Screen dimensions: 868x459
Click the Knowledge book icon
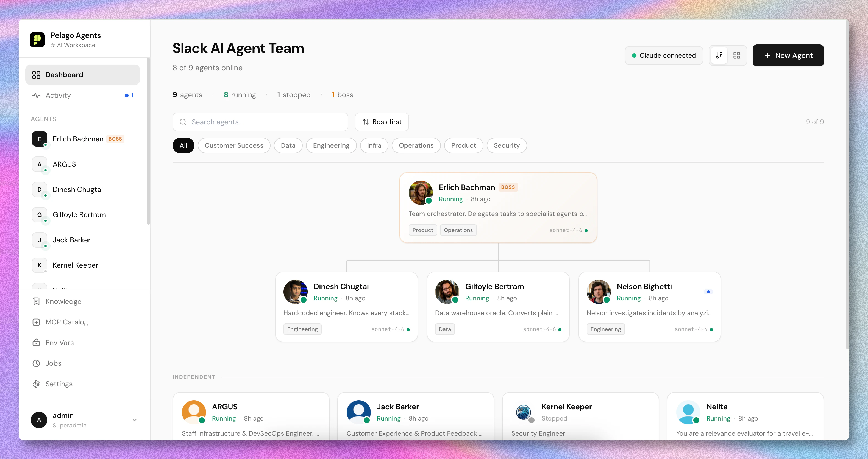click(36, 301)
